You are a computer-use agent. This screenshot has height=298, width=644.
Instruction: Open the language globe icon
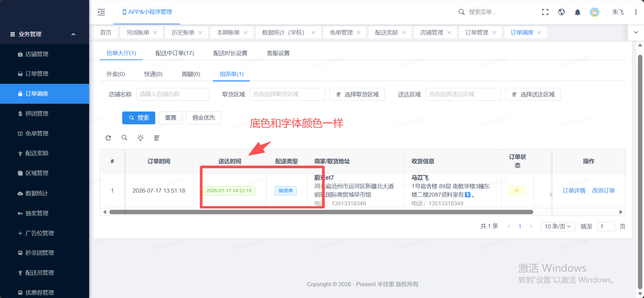point(561,12)
